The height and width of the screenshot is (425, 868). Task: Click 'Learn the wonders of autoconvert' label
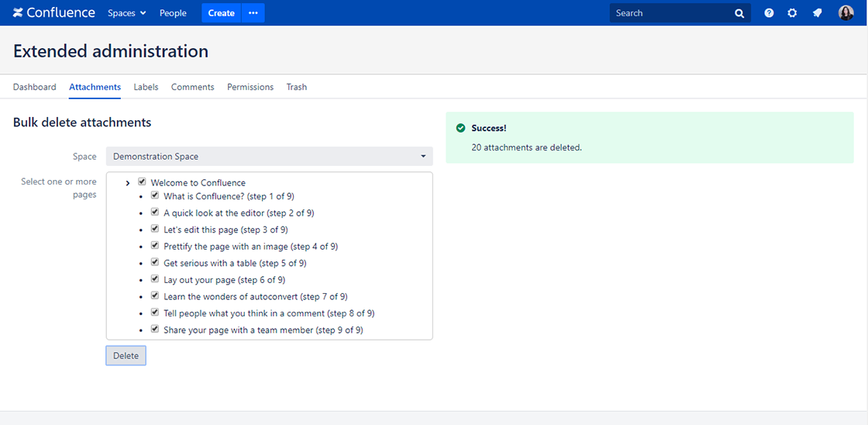pos(256,296)
